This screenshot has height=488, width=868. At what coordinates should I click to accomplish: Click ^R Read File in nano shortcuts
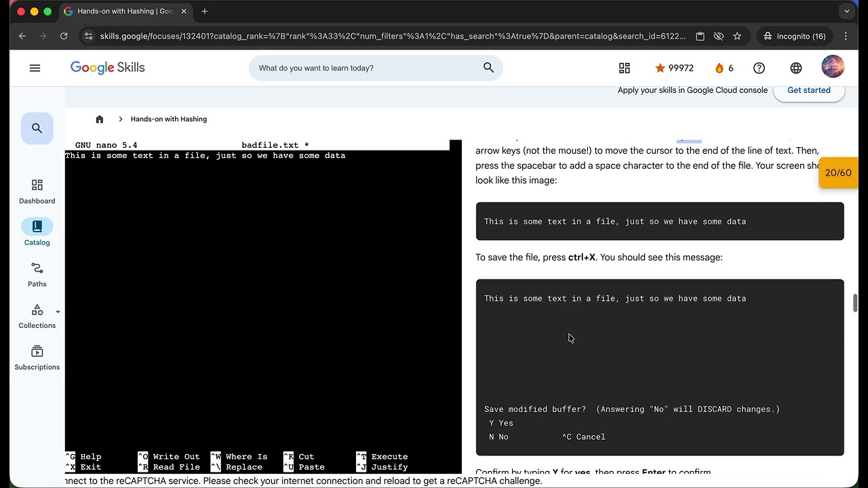[x=169, y=467]
